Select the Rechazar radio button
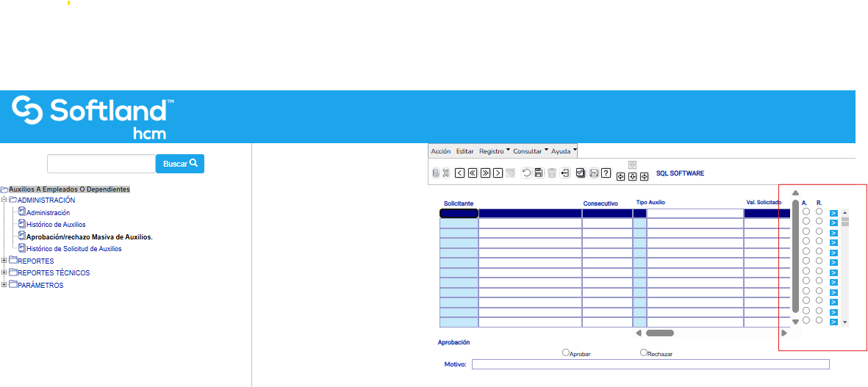Viewport: 868px width, 387px height. (644, 352)
